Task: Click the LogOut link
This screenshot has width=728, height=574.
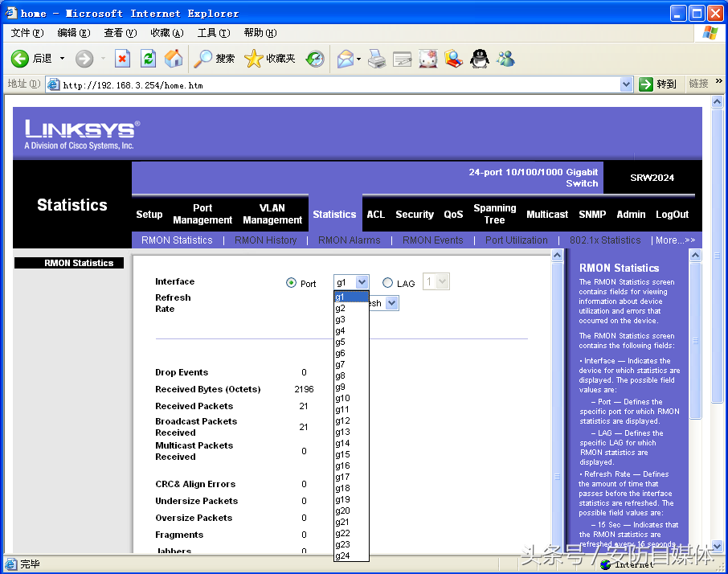Action: (x=672, y=215)
